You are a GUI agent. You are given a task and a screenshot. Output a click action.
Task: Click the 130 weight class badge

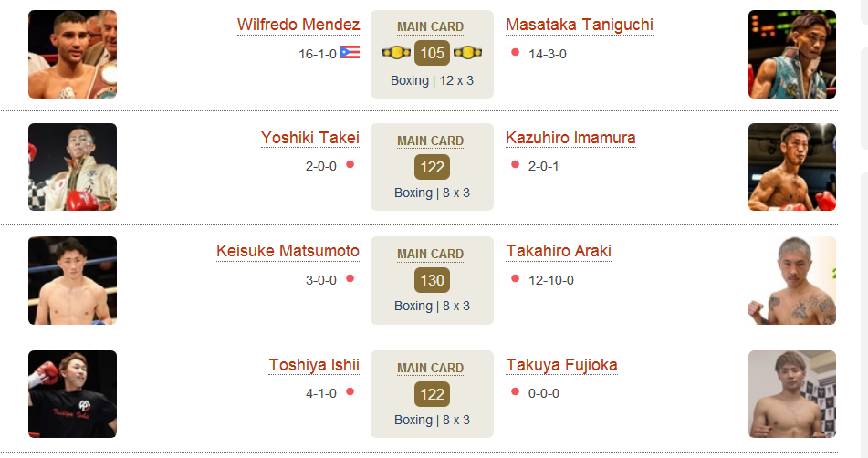[x=432, y=280]
